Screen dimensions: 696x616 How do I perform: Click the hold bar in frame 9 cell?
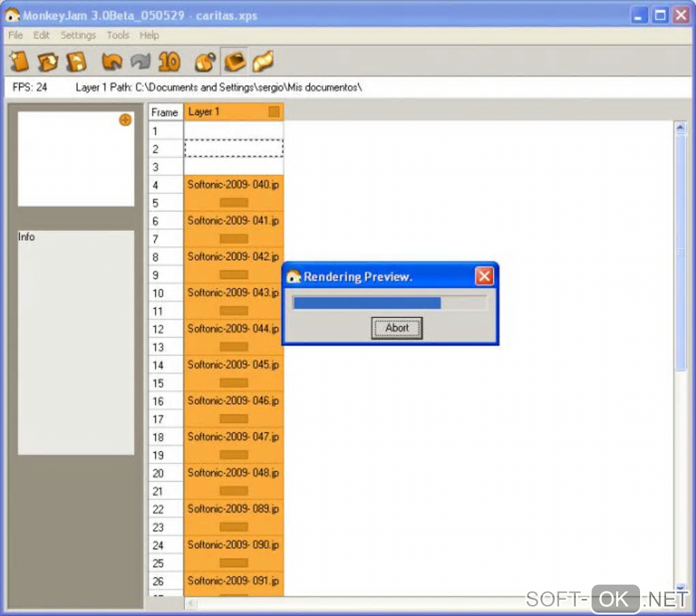[234, 275]
